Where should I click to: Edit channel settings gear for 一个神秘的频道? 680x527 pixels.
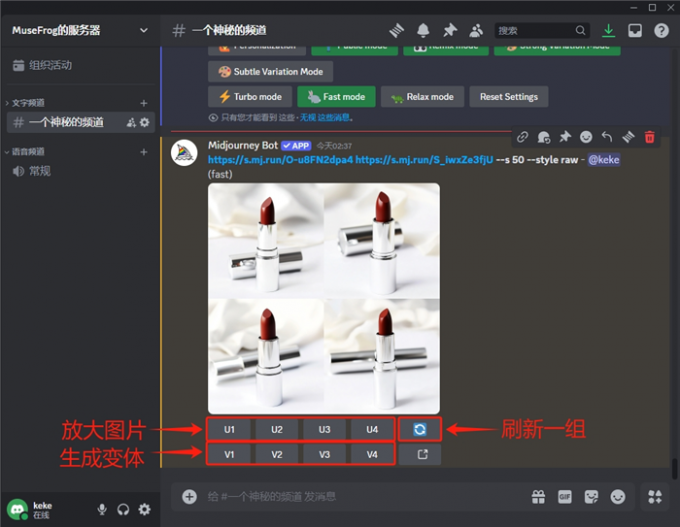pos(144,122)
